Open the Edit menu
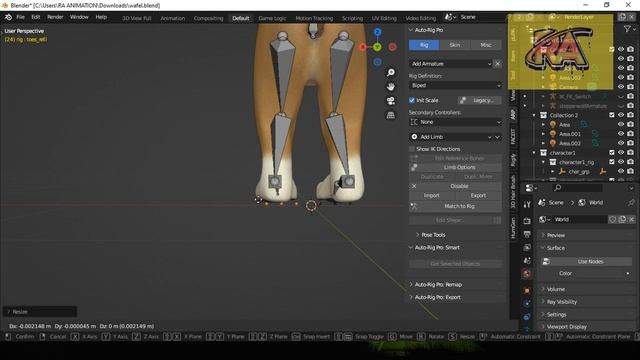The image size is (640, 360). click(x=36, y=17)
